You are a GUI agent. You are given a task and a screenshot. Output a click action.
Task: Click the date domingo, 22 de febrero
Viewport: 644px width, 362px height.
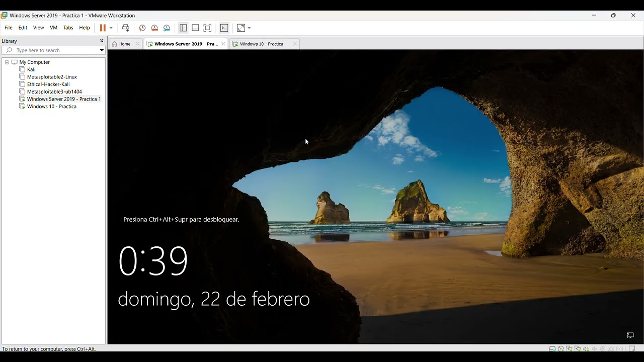click(214, 300)
